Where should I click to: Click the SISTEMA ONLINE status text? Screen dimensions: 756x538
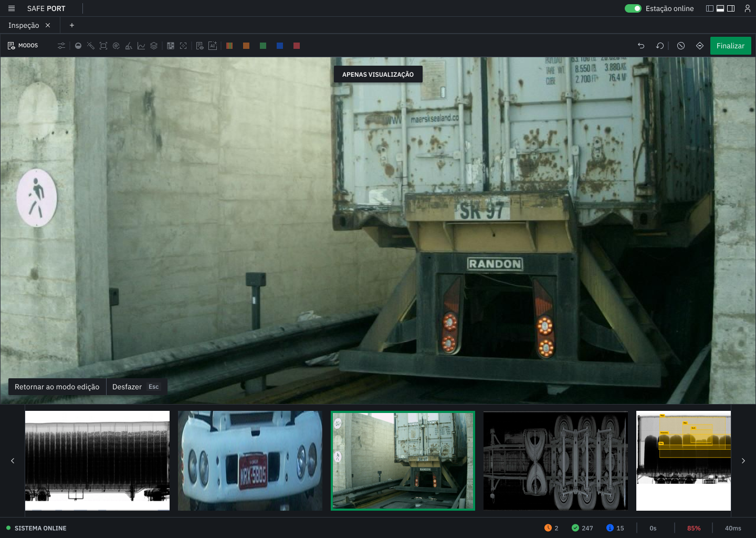coord(40,528)
